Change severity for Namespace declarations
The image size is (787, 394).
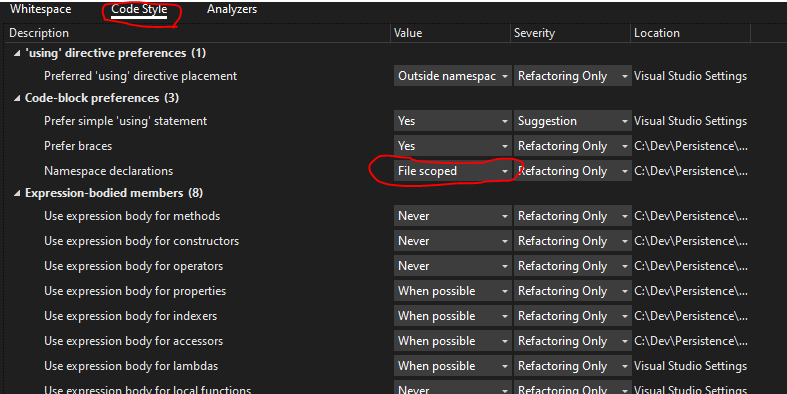tap(573, 171)
